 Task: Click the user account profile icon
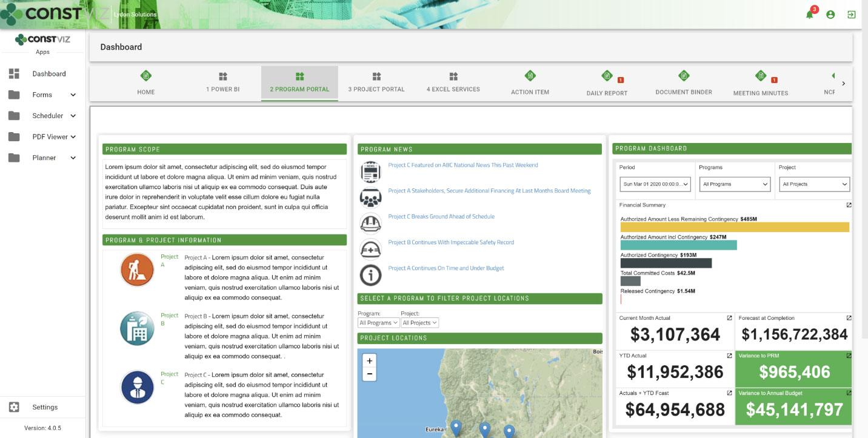[830, 15]
